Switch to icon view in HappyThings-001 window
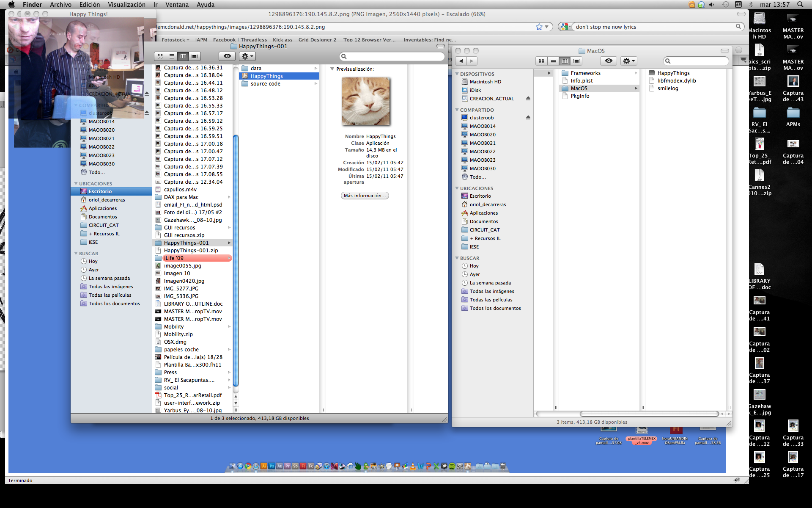This screenshot has width=812, height=508. pos(160,56)
